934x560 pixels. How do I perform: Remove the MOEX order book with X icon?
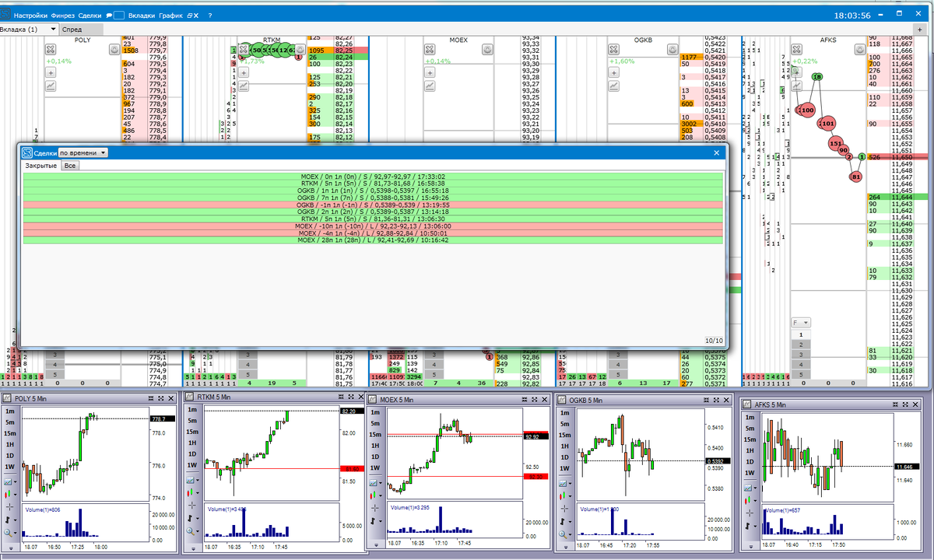(x=429, y=49)
